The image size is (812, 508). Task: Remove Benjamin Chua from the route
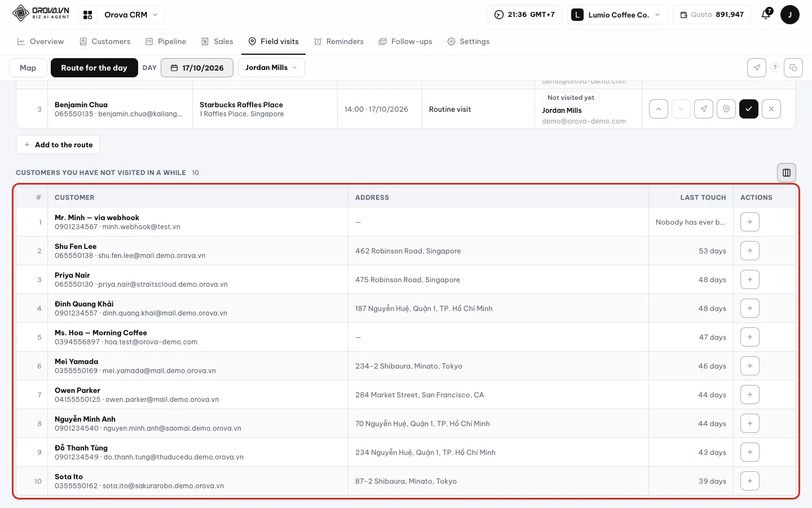coord(771,109)
